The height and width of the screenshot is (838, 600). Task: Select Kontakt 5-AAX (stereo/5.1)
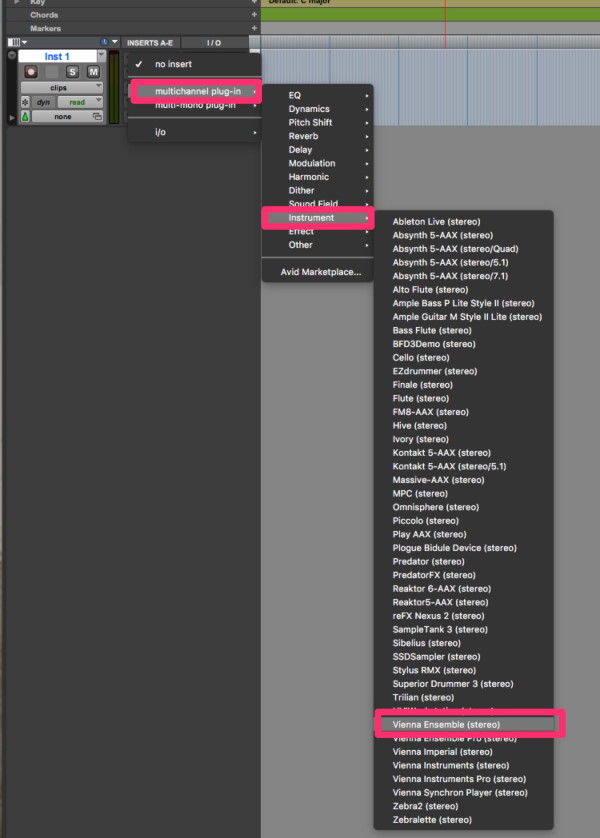[463, 467]
